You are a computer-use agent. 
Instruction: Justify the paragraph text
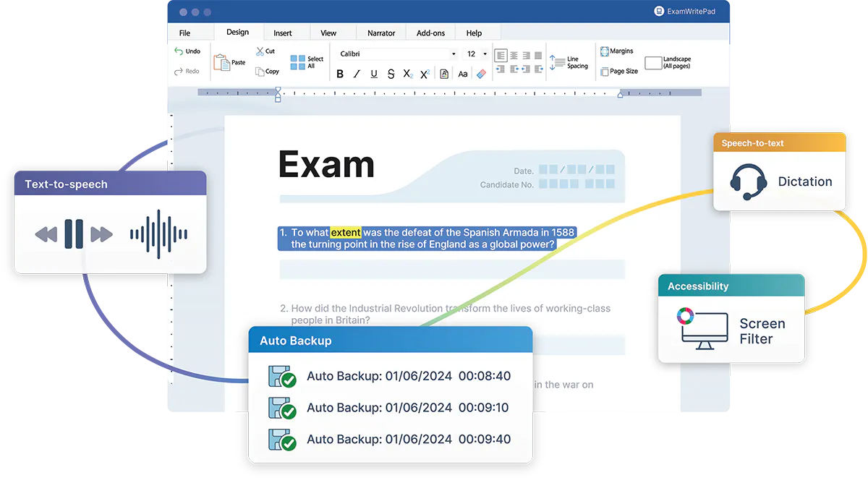(537, 55)
